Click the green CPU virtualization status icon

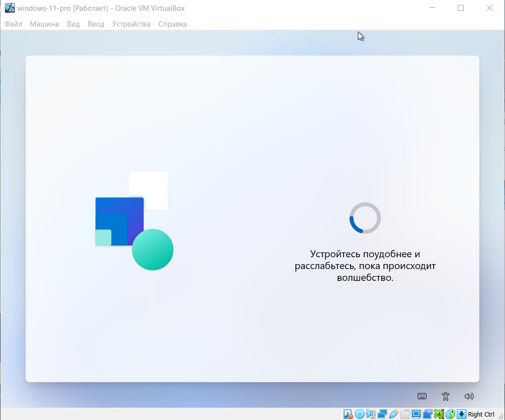click(x=439, y=414)
